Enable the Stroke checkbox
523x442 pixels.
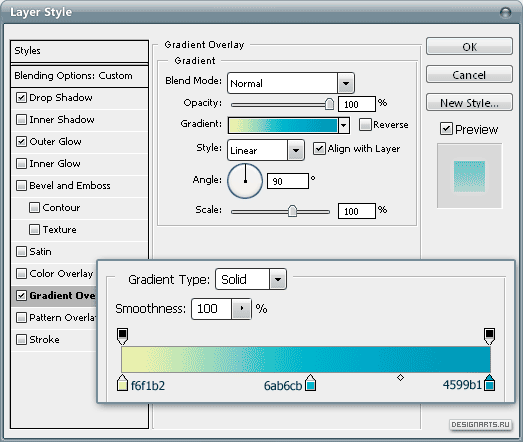21,340
